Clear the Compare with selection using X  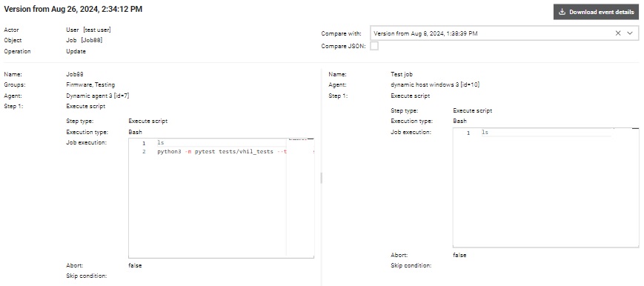618,33
